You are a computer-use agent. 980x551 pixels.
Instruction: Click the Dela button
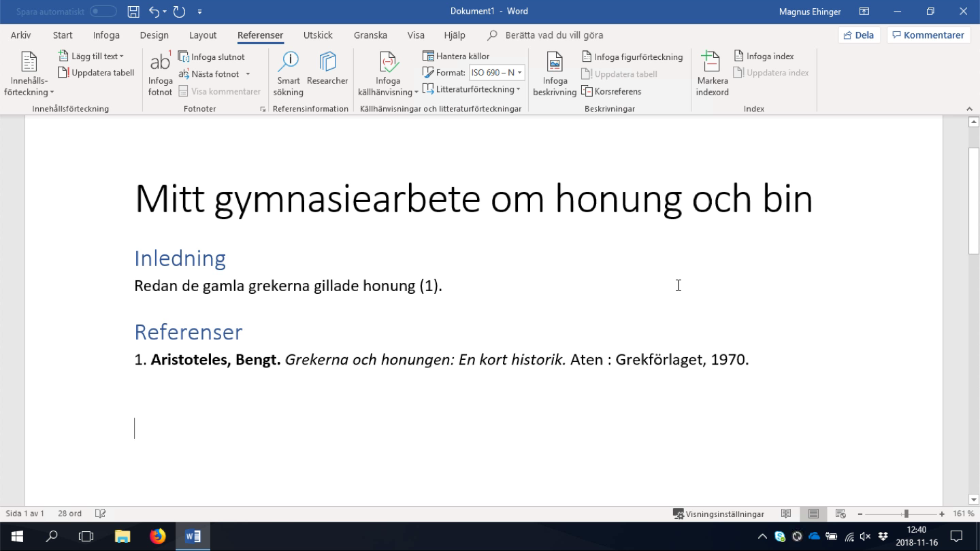tap(859, 35)
